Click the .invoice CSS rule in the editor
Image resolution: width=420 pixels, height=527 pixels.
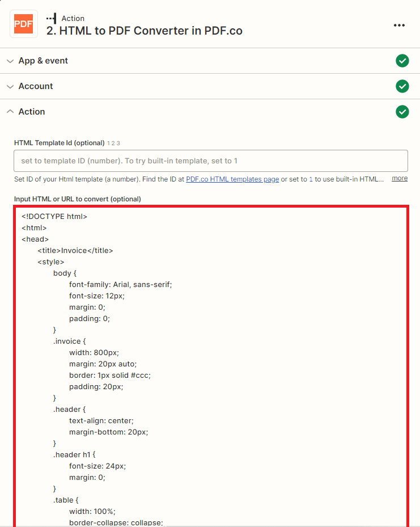pyautogui.click(x=69, y=341)
